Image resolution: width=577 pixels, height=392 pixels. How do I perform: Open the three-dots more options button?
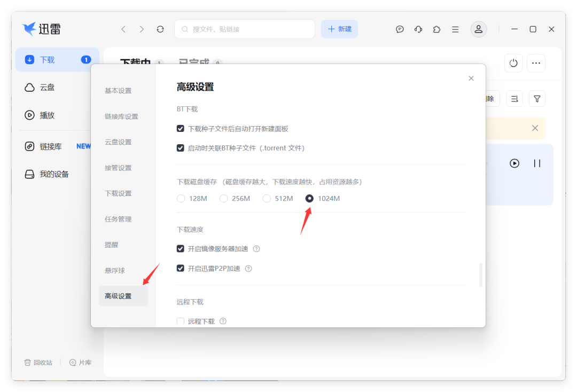click(536, 63)
